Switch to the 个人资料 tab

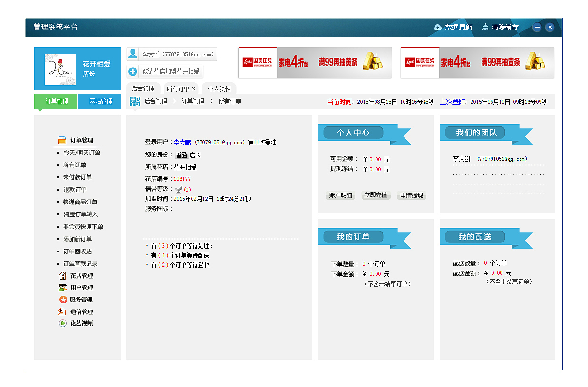pos(219,89)
